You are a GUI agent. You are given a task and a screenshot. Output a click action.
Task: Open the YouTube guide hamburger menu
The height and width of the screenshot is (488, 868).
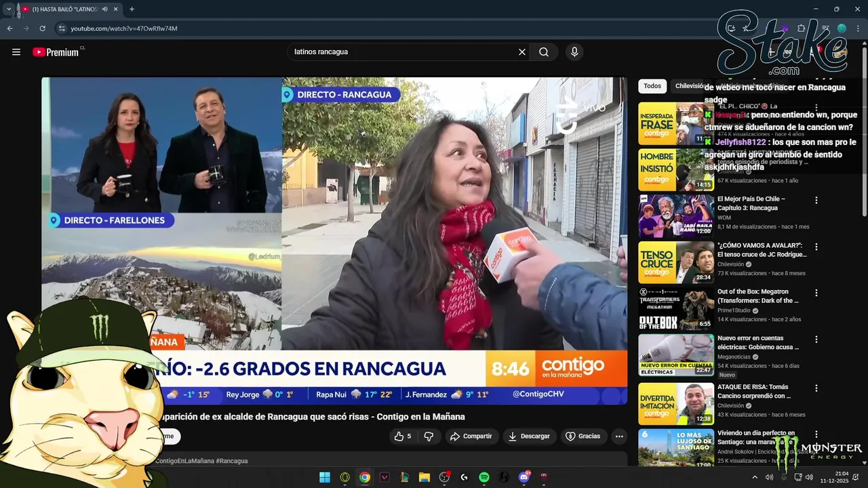pyautogui.click(x=16, y=52)
